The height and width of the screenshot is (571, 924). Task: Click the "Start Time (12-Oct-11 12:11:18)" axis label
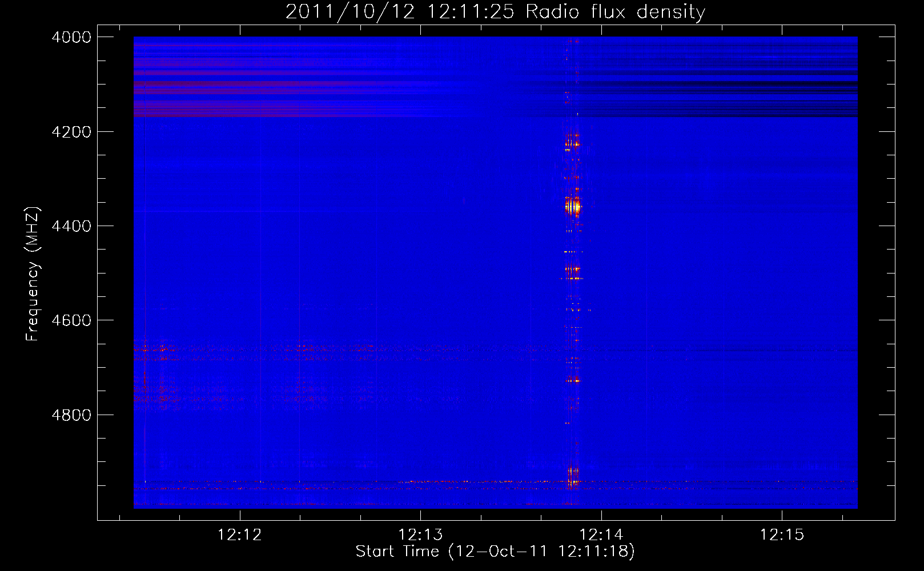495,551
